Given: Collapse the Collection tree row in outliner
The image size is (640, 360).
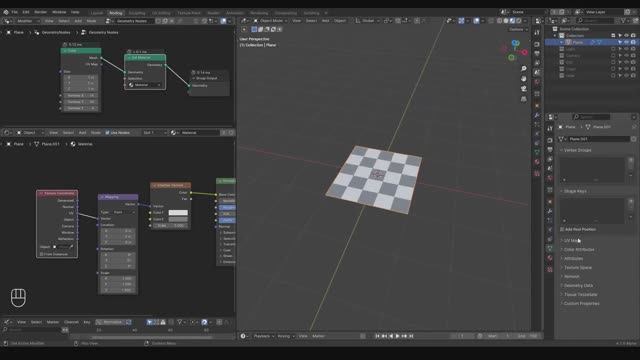Looking at the screenshot, I should 555,36.
